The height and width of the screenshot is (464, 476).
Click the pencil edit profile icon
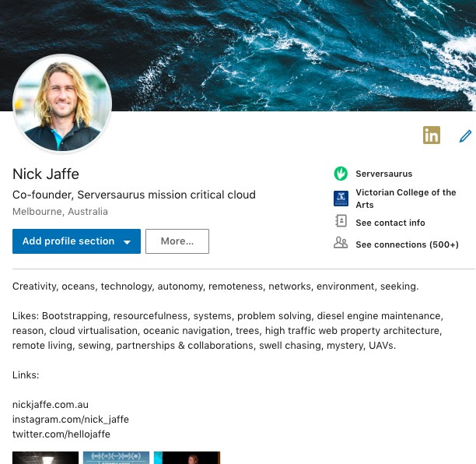point(465,135)
